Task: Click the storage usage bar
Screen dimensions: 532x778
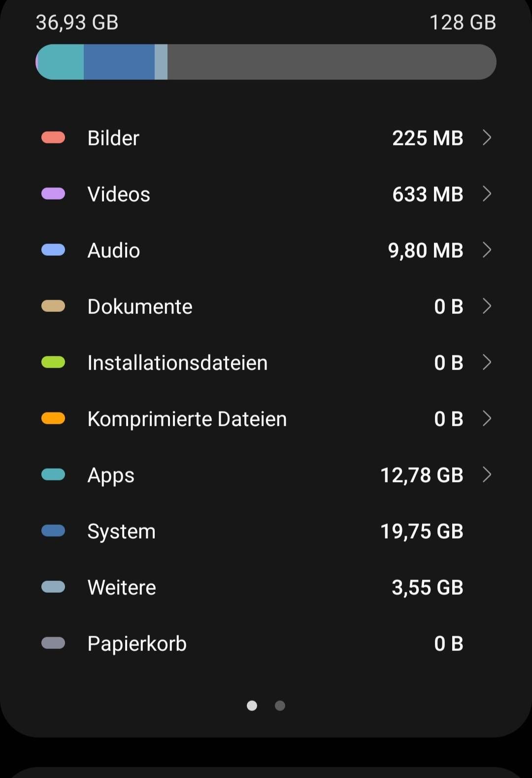Action: tap(266, 62)
